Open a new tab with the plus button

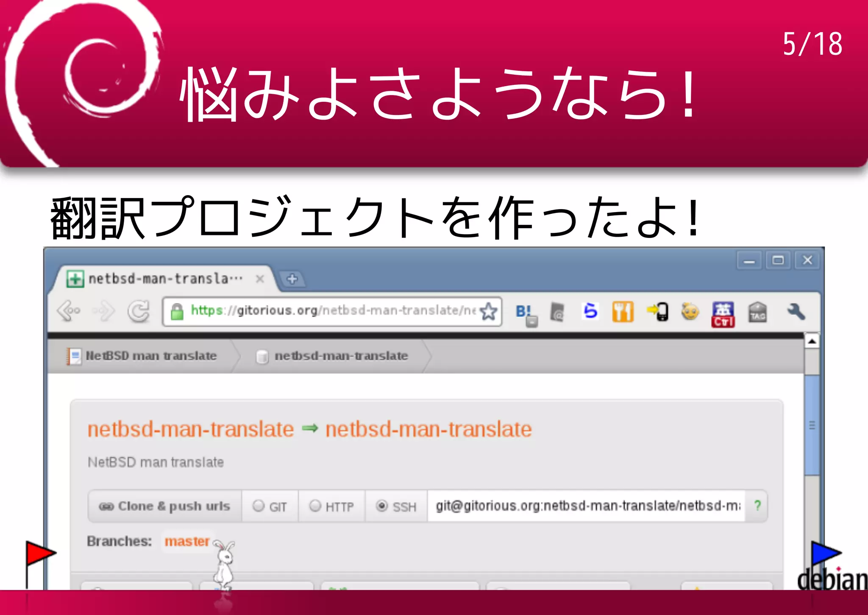(292, 279)
